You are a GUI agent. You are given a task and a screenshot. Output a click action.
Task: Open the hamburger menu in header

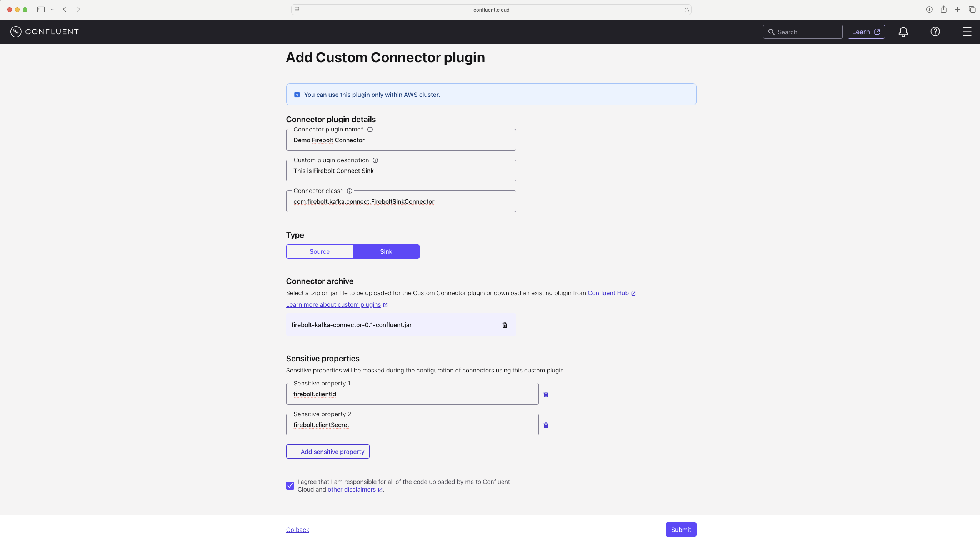pos(967,32)
